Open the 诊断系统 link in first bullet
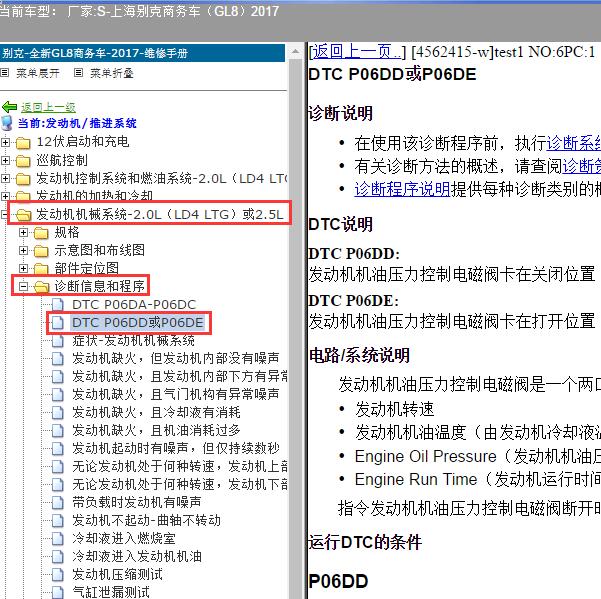 (x=573, y=143)
